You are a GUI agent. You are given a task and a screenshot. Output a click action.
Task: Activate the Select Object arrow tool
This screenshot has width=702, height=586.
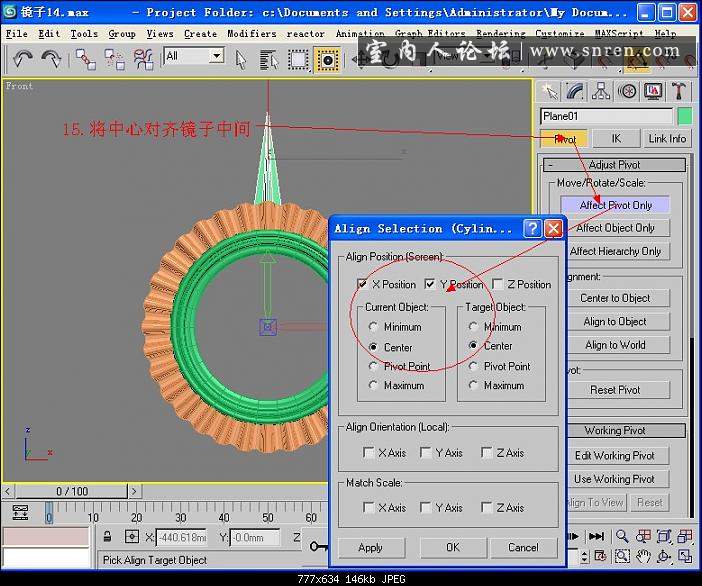241,60
